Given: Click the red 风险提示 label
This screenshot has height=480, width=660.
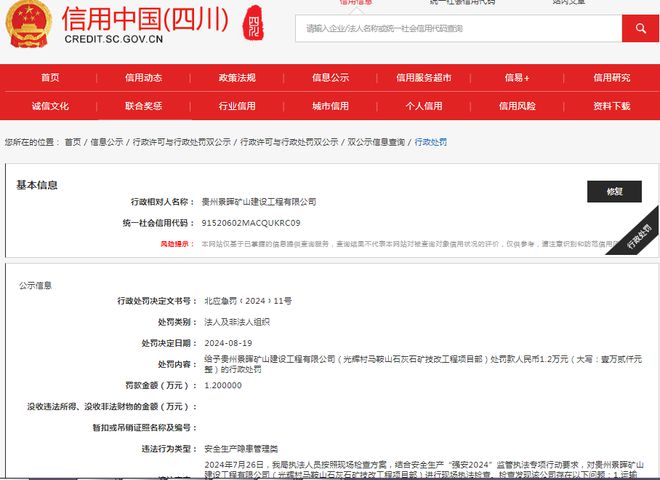Looking at the screenshot, I should 177,244.
